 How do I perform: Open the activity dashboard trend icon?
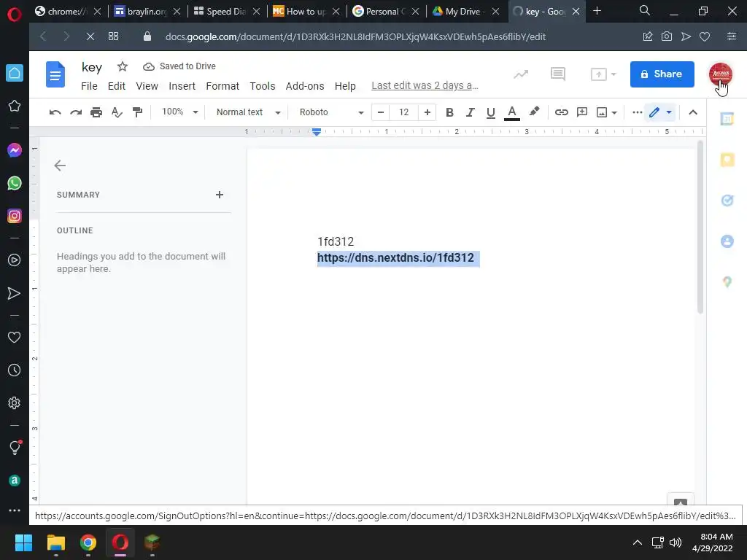521,74
